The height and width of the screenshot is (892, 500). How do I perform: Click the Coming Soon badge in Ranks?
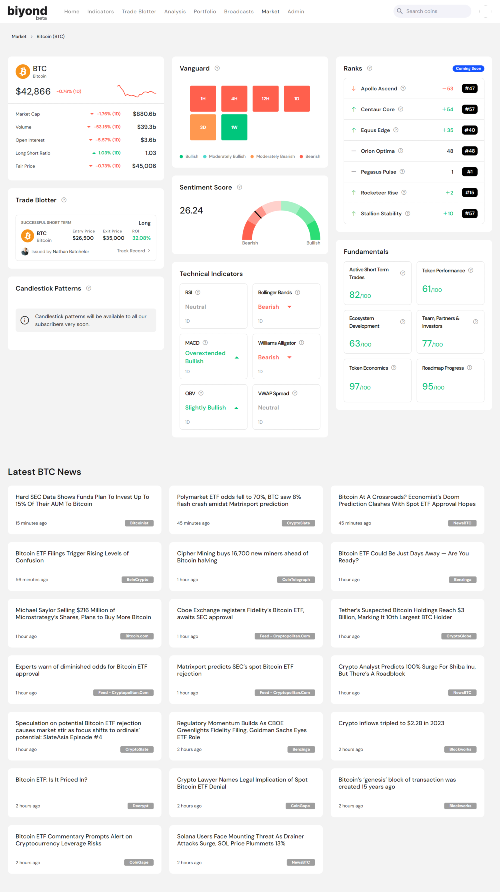coord(469,68)
